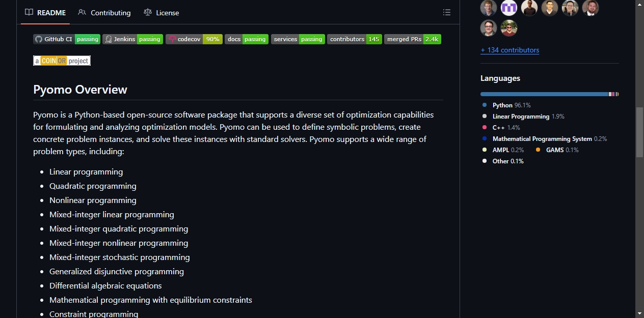The width and height of the screenshot is (644, 318).
Task: Click the scrollbar down arrow
Action: 640,313
